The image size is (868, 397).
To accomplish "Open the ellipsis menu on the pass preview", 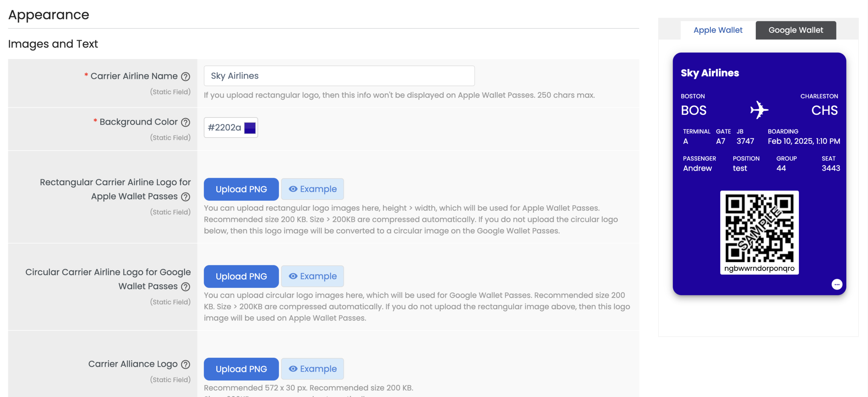I will coord(837,284).
